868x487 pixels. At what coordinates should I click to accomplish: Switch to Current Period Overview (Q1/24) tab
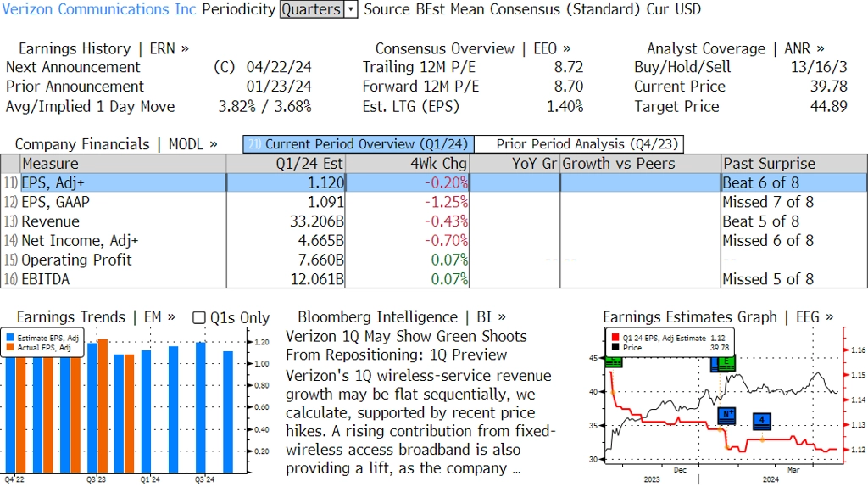(x=359, y=144)
